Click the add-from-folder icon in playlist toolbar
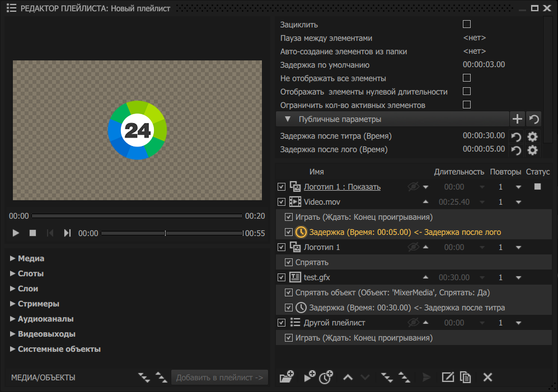The width and height of the screenshot is (558, 392). [x=287, y=377]
